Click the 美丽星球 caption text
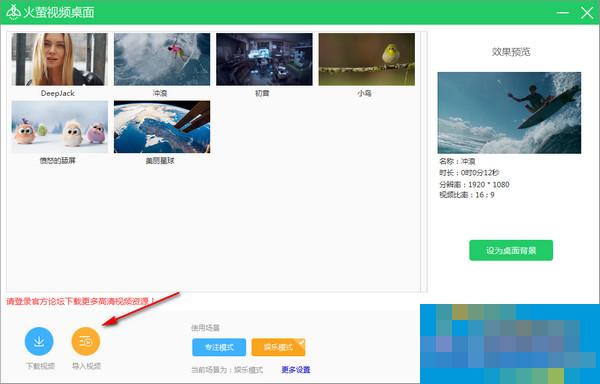 [x=160, y=161]
